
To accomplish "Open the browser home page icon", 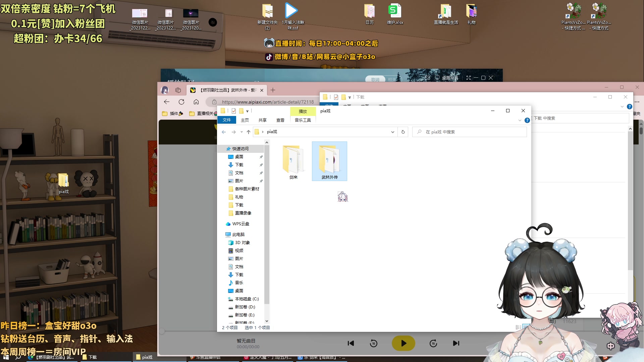I will coord(196,102).
